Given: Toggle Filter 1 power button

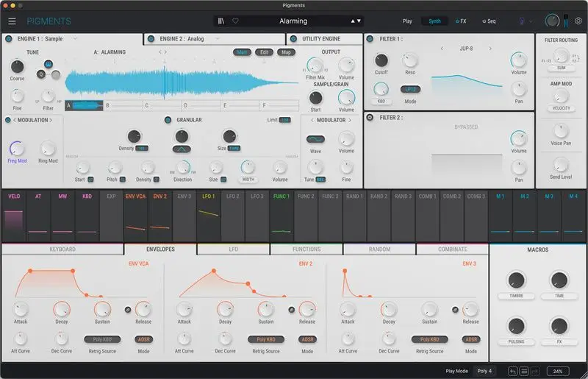Looking at the screenshot, I should [370, 39].
